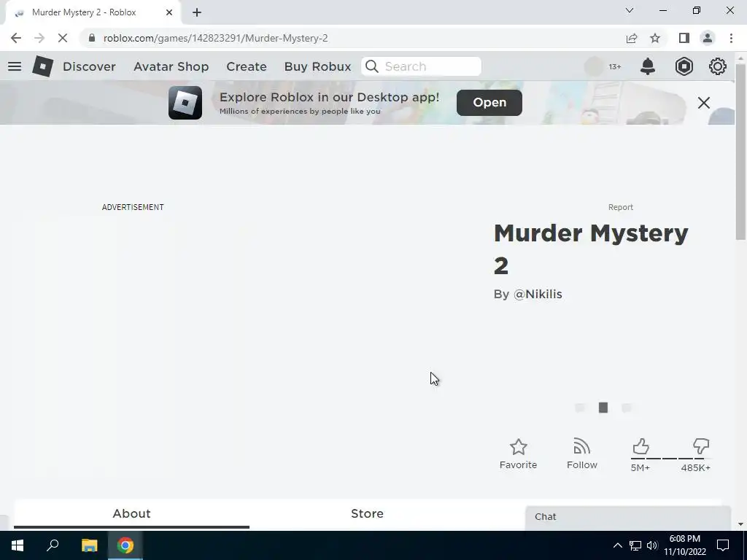
Task: Bookmark this tab with the star
Action: [x=655, y=38]
